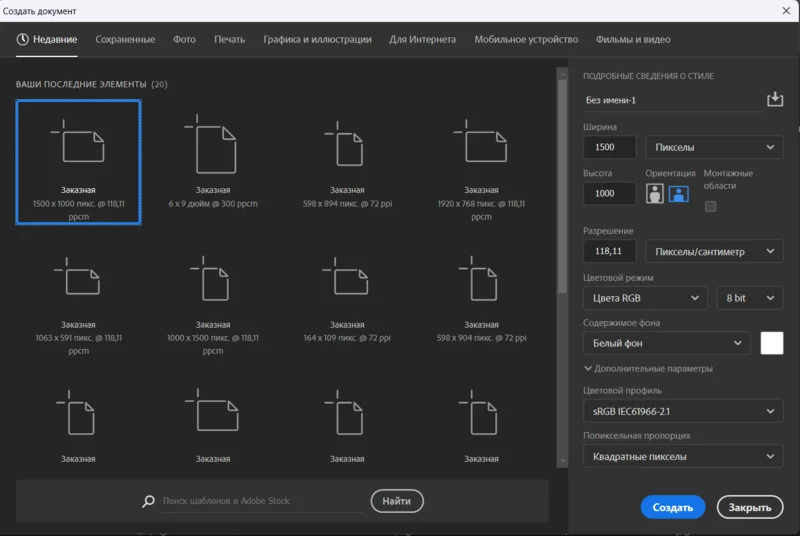800x536 pixels.
Task: Select portrait orientation icon
Action: click(x=656, y=194)
